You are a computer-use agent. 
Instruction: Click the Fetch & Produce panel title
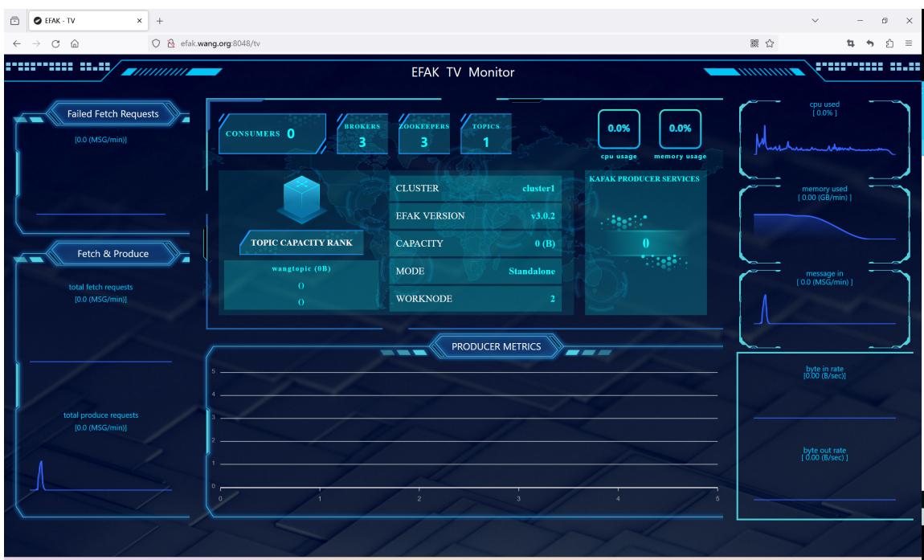(112, 253)
